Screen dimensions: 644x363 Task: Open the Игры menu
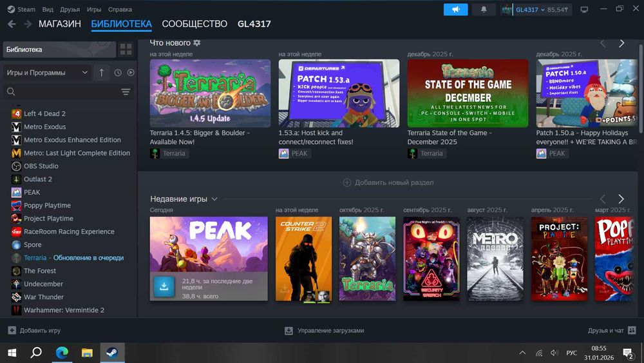click(93, 9)
